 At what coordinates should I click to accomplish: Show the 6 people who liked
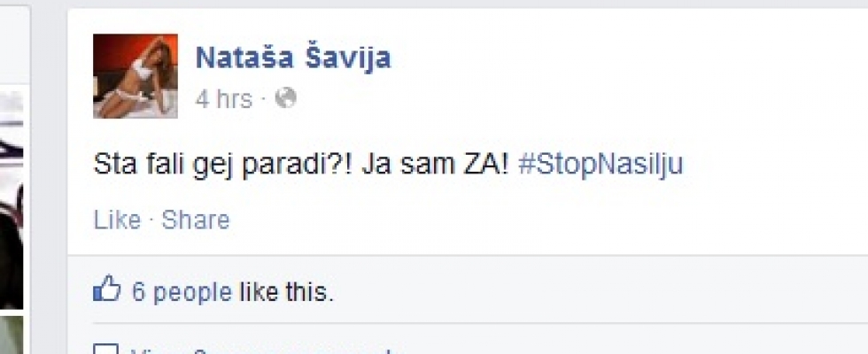[182, 291]
